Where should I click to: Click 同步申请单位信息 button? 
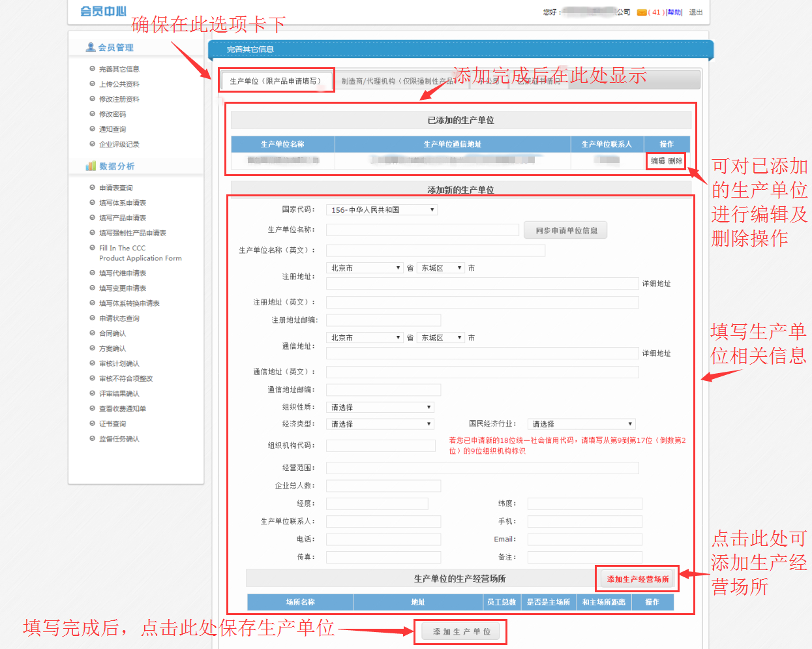tap(565, 230)
